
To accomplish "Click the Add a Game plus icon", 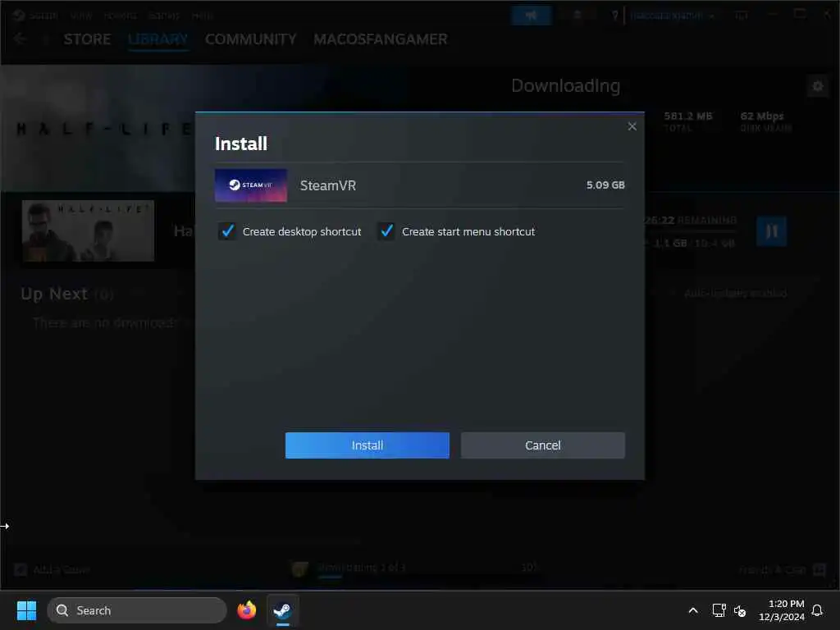I will click(21, 569).
